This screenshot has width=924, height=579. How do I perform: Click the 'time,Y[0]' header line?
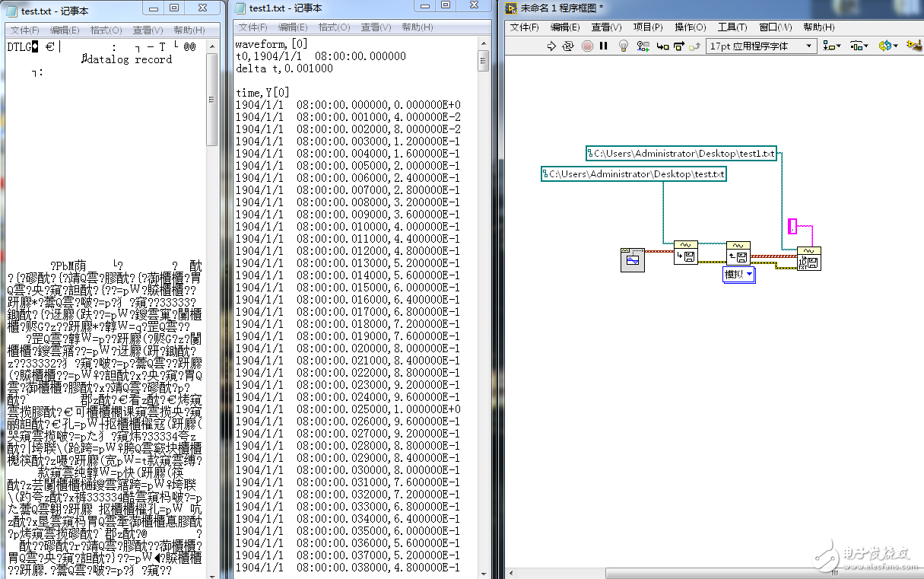(262, 93)
